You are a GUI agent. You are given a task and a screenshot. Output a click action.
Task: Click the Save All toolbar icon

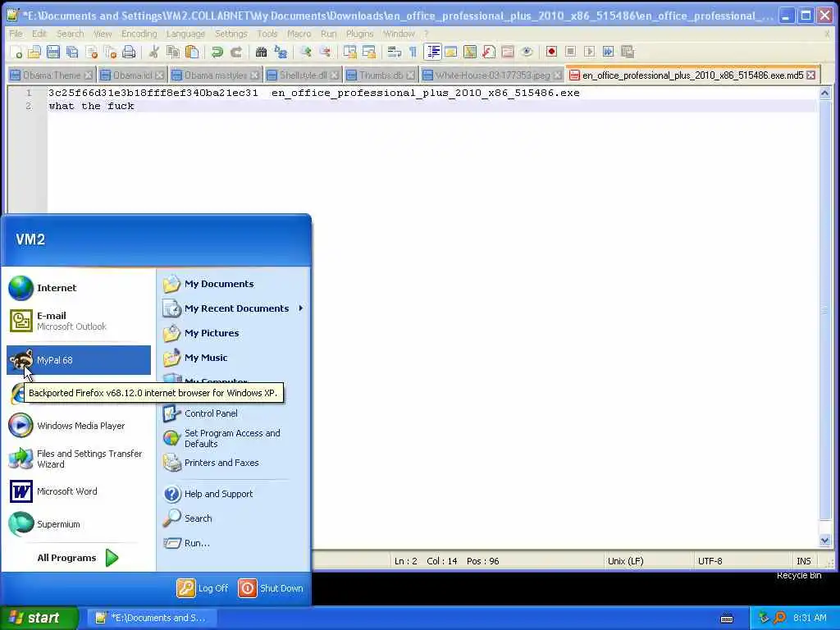(72, 52)
